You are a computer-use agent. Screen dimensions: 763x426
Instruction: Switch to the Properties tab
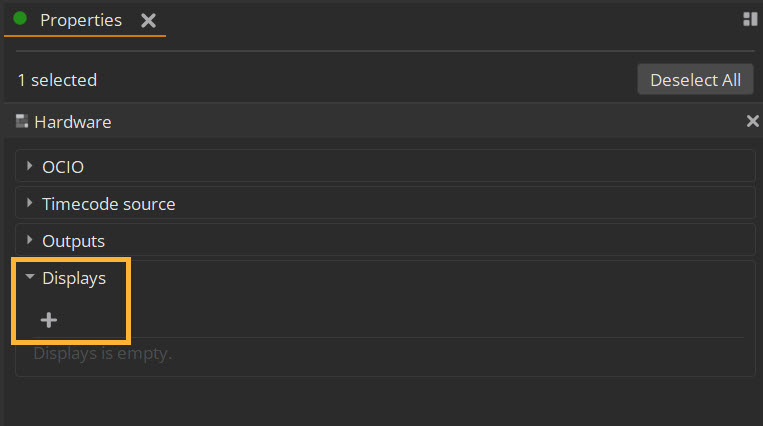coord(81,20)
